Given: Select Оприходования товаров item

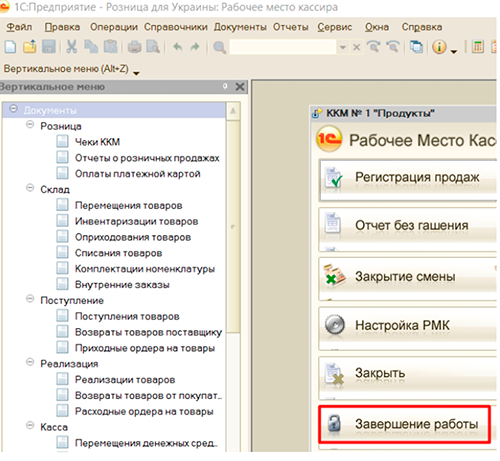Looking at the screenshot, I should [133, 237].
